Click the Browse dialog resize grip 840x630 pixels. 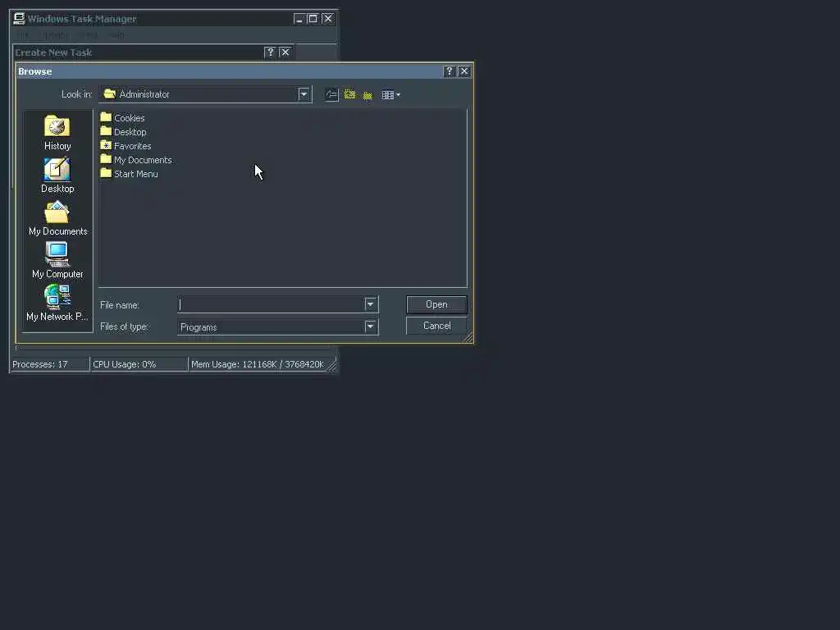coord(467,337)
